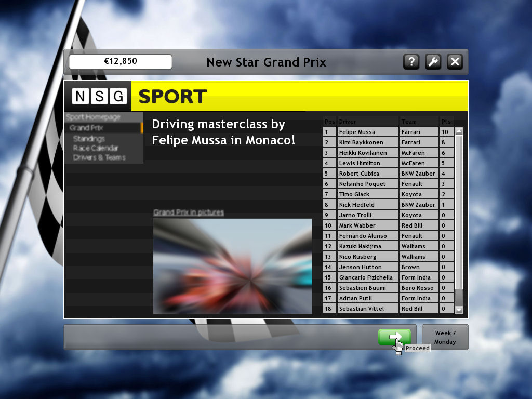This screenshot has width=532, height=399.
Task: Go to Race Calendar
Action: 96,148
